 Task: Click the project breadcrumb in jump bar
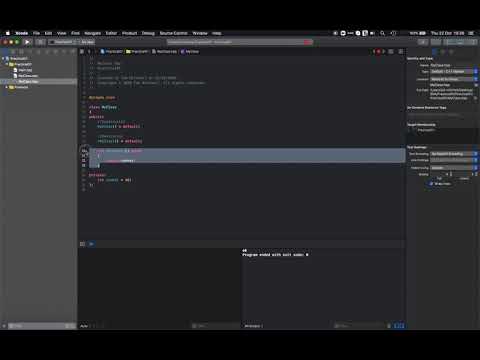tap(111, 52)
